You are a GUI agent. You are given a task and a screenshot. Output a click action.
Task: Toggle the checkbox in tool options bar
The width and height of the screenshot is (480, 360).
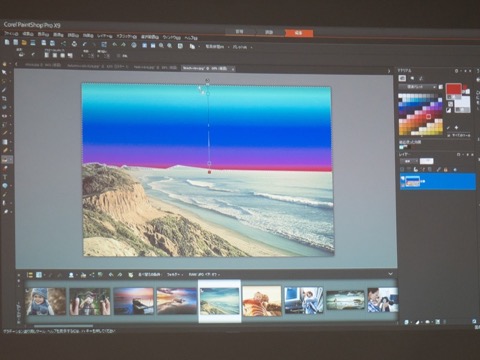click(x=119, y=56)
